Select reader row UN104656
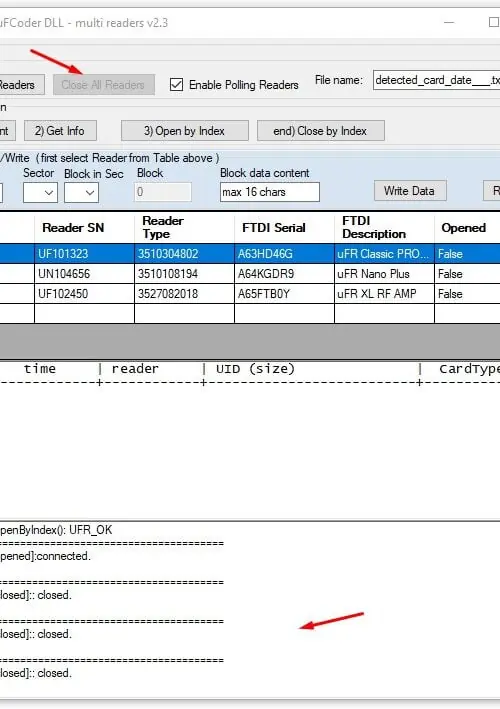500x709 pixels. [250, 274]
